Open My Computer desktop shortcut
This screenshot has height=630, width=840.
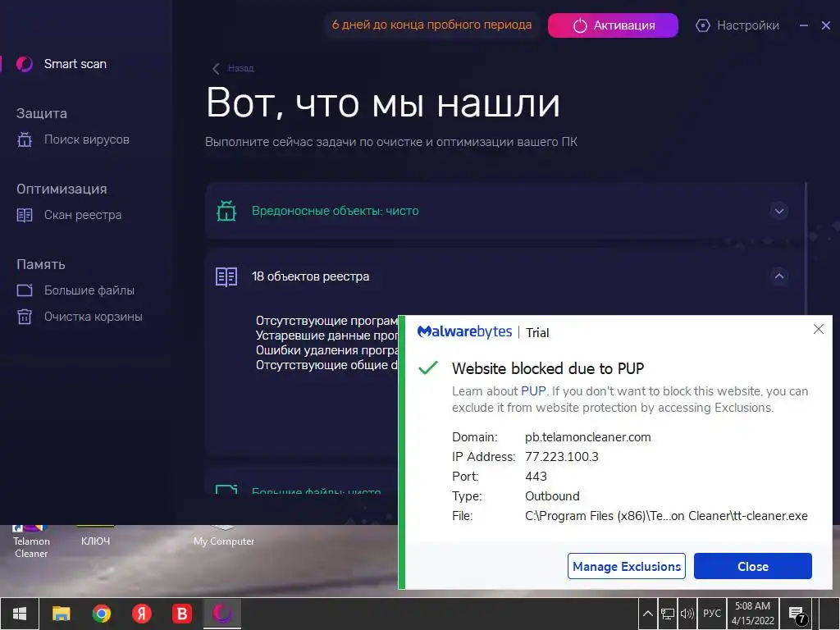224,536
